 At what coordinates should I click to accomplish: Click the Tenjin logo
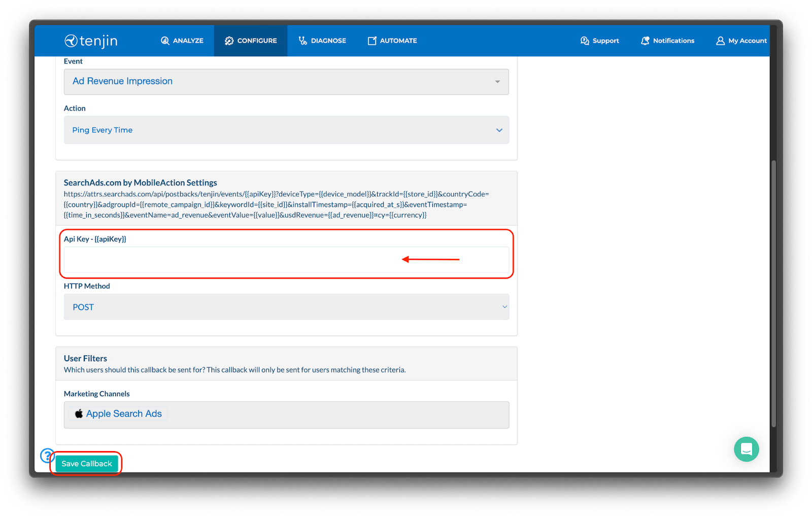[91, 41]
